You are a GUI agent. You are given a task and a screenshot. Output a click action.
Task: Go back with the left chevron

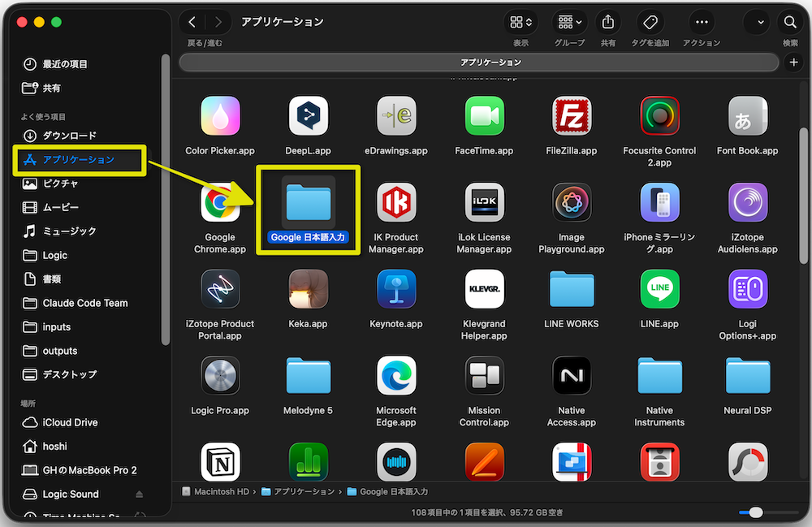tap(192, 22)
